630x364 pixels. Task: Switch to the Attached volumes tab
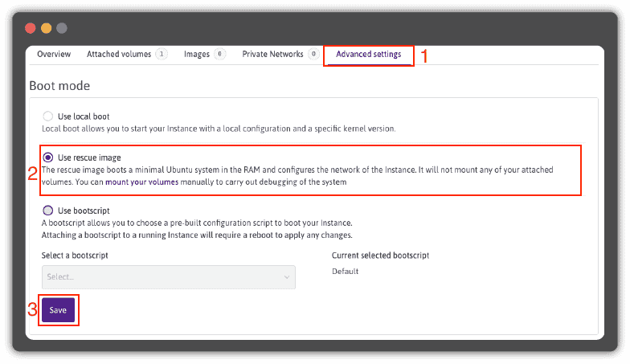119,54
